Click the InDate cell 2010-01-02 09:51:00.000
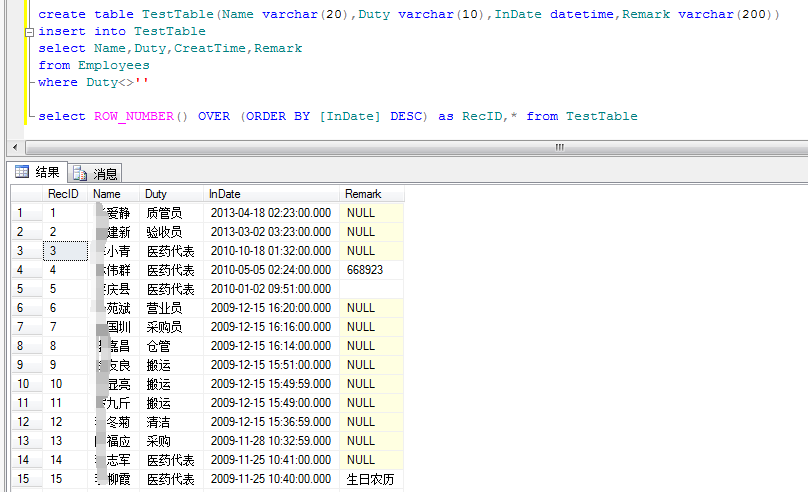The width and height of the screenshot is (808, 492). click(x=271, y=289)
